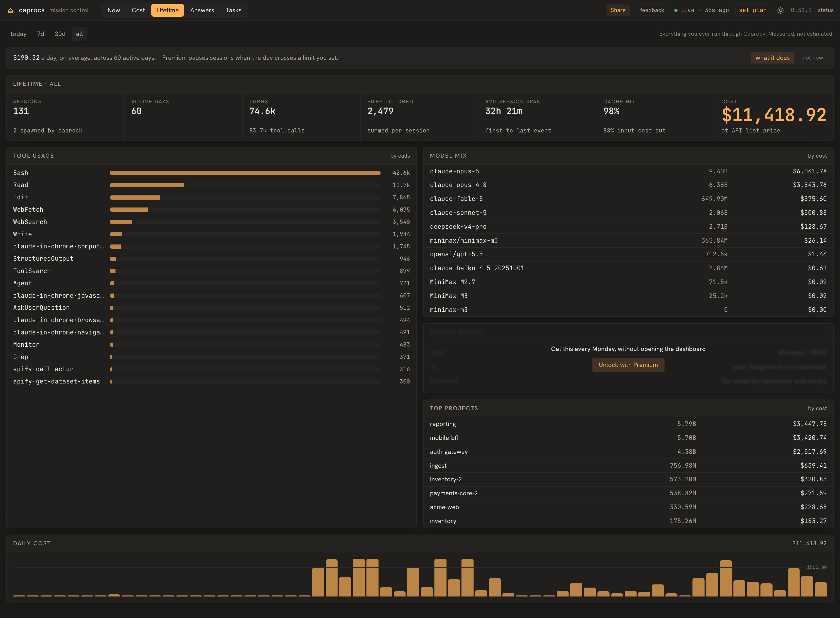840x618 pixels.
Task: Click the AskUserQuestion tool label
Action: coord(41,308)
